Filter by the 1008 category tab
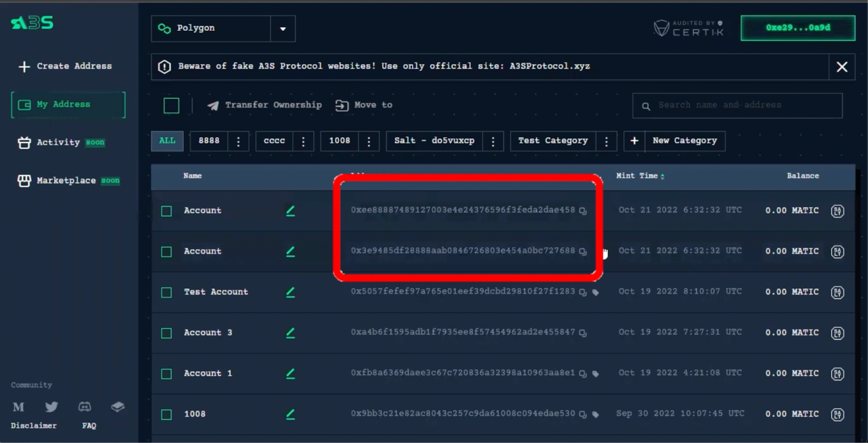Screen dimensions: 868x443 click(340, 141)
